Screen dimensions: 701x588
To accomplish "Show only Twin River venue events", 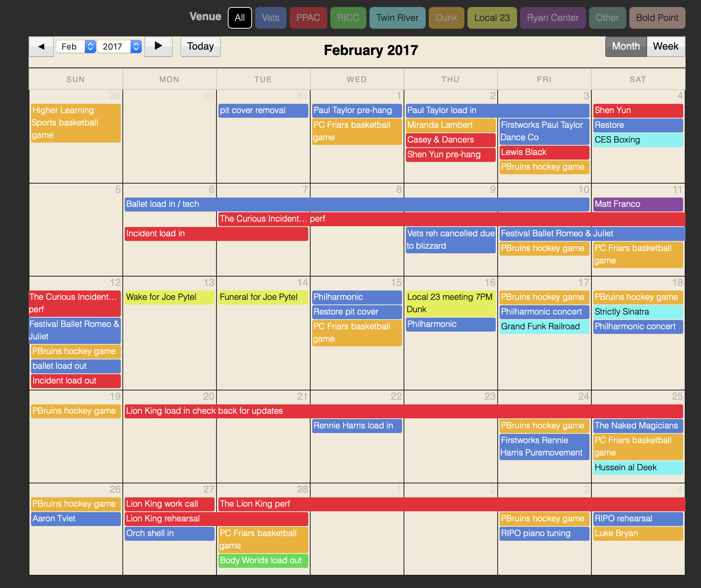I will click(x=397, y=18).
